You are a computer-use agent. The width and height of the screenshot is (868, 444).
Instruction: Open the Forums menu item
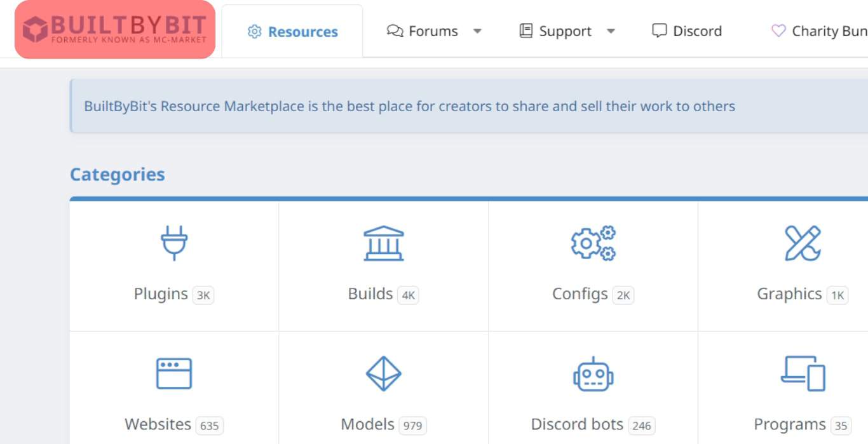433,30
